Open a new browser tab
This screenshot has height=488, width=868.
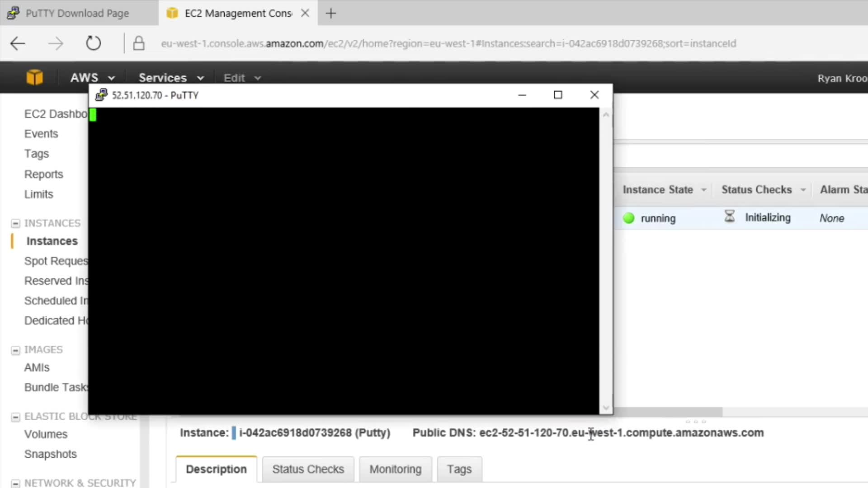[x=331, y=14]
